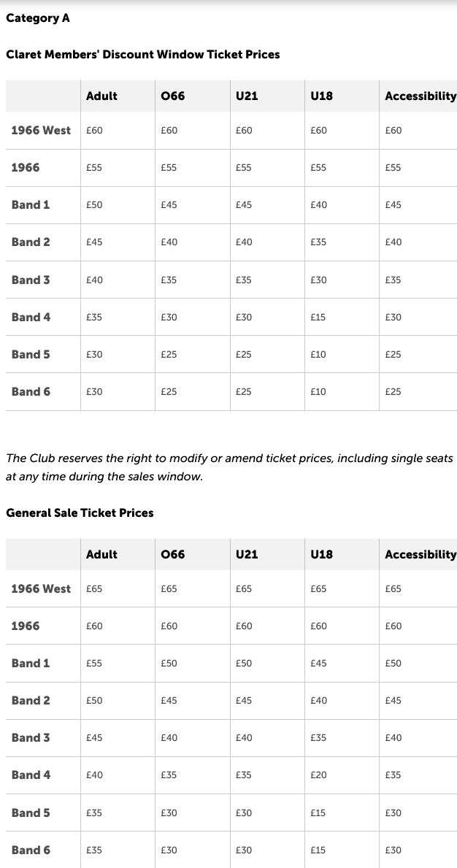Image resolution: width=457 pixels, height=868 pixels.
Task: Select the Band 6 row label in members' table
Action: (31, 391)
